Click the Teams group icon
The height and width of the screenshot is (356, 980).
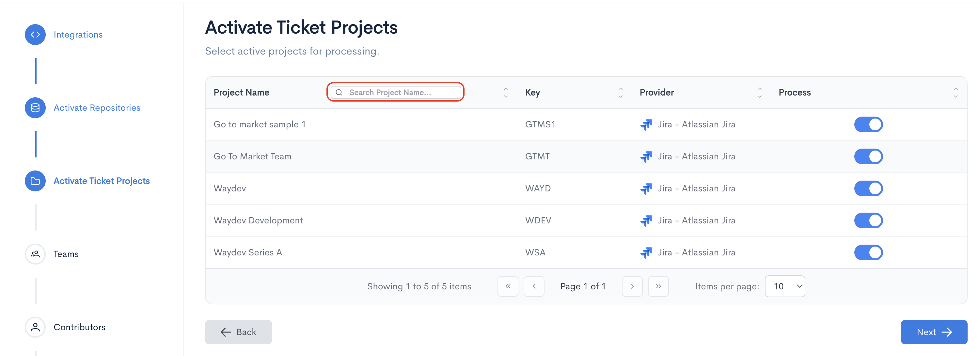coord(35,254)
